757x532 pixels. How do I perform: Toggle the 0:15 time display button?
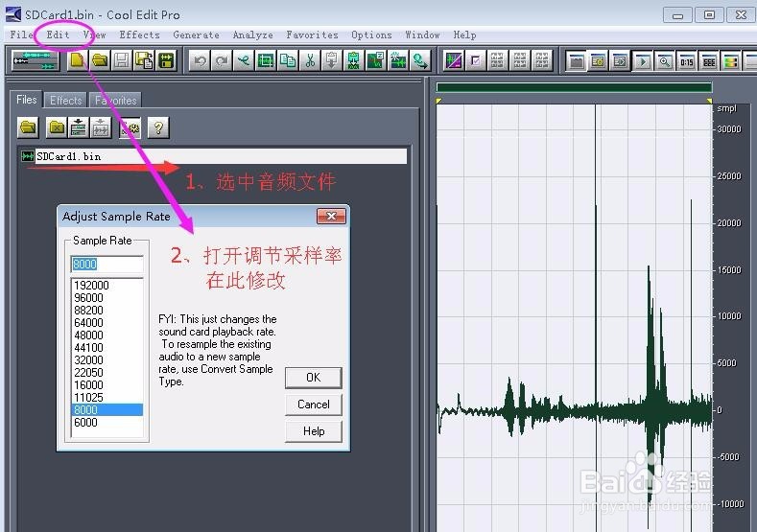[687, 61]
